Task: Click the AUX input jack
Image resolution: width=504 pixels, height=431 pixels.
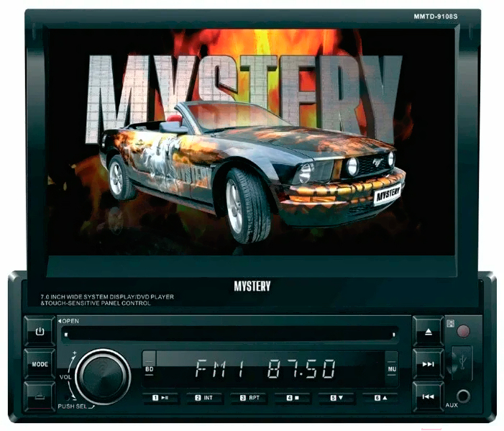Action: pyautogui.click(x=464, y=396)
